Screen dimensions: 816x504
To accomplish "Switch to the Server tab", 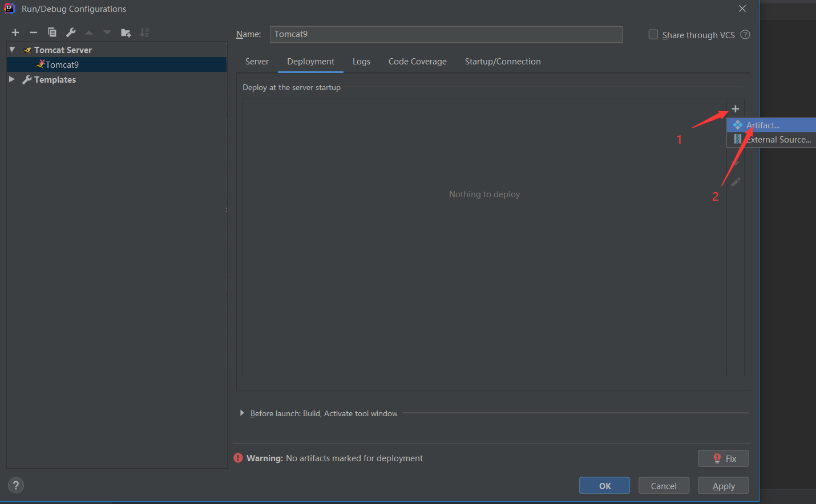I will [x=257, y=62].
